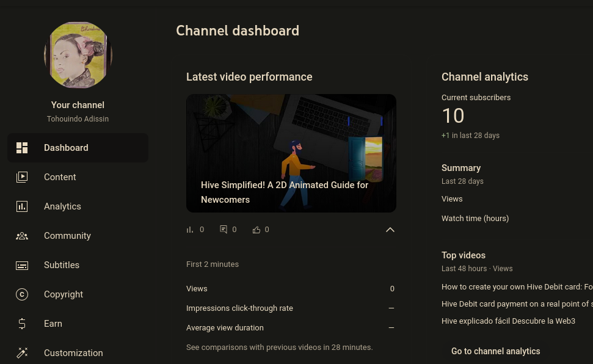Select Copyright in the sidebar
This screenshot has height=364, width=593.
64,294
